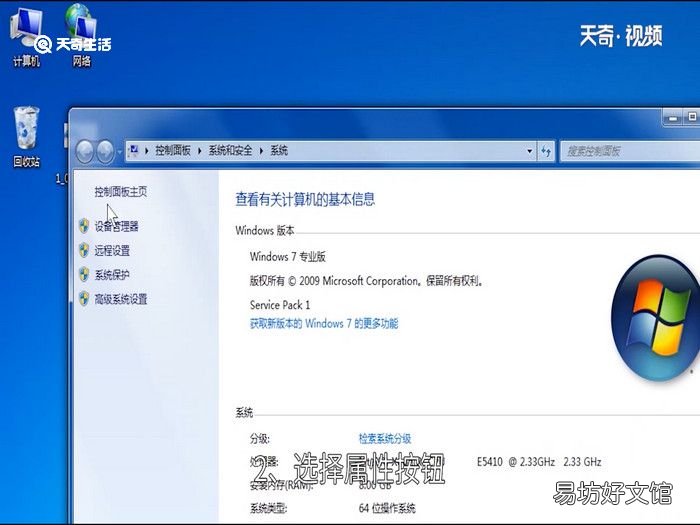Screen dimensions: 700x525
Task: Click the Back navigation arrow button
Action: point(85,152)
